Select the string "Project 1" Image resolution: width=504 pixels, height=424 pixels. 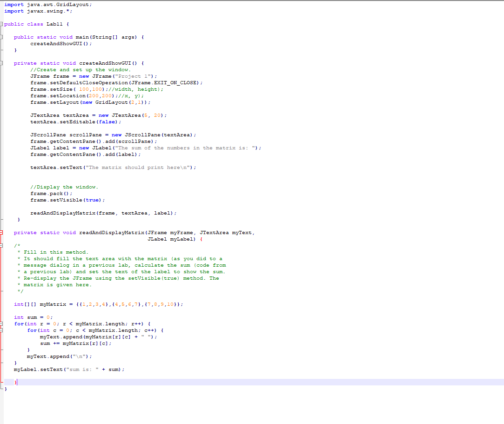click(134, 76)
